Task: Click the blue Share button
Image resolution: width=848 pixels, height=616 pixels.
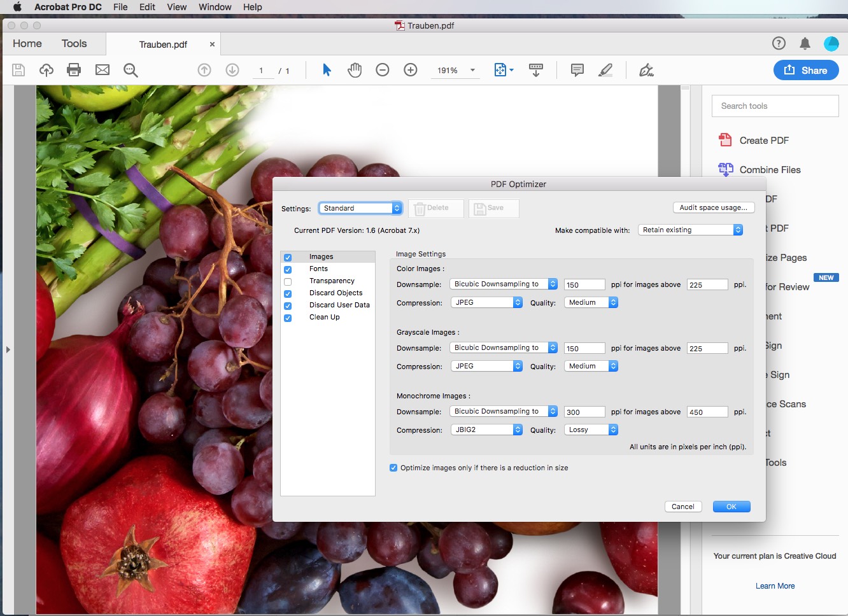Action: 806,70
